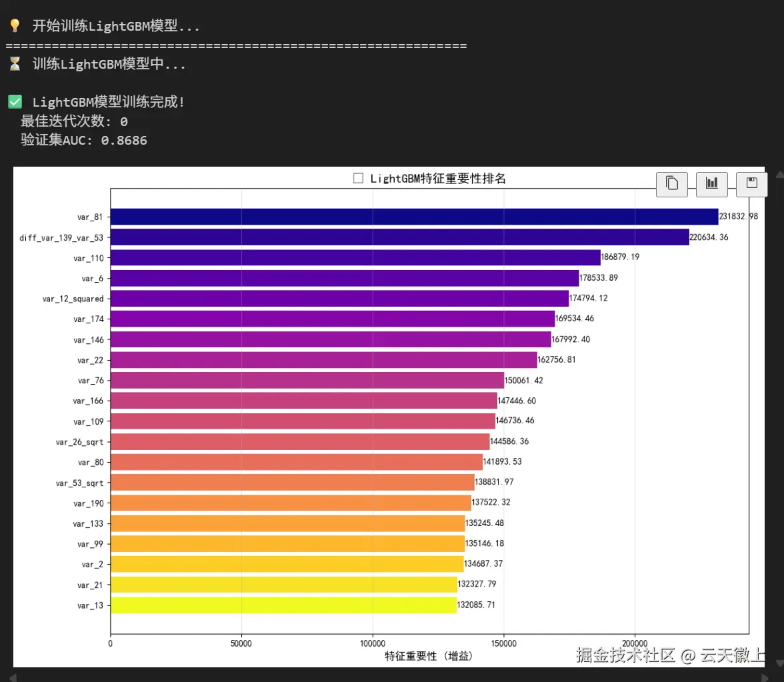Screen dimensions: 784x682
Task: Click the y-axis label var_6
Action: (93, 279)
